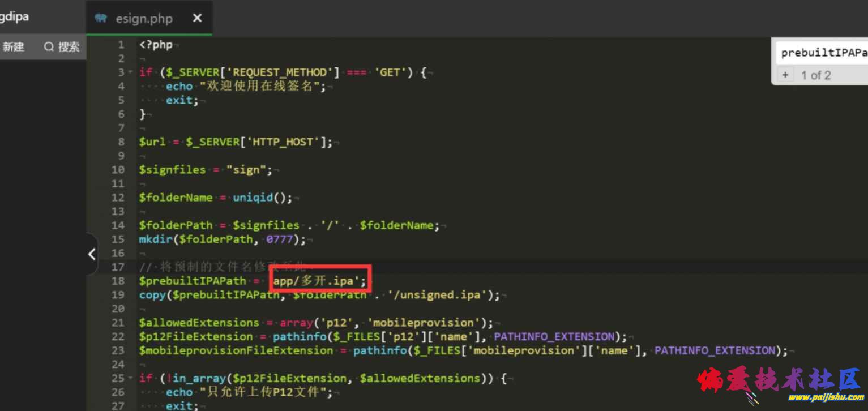Screen dimensions: 868x411
Task: Click the "1 of 2" match counter
Action: click(x=816, y=75)
